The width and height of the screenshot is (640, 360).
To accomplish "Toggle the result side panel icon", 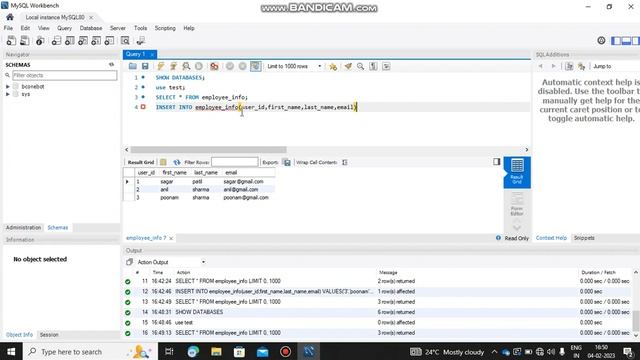I will [496, 162].
